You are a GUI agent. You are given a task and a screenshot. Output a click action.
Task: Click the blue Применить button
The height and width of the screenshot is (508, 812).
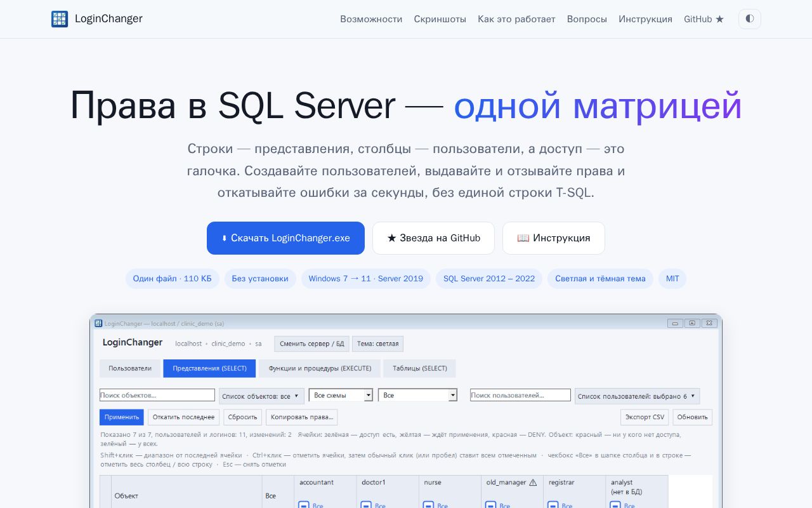coord(122,417)
